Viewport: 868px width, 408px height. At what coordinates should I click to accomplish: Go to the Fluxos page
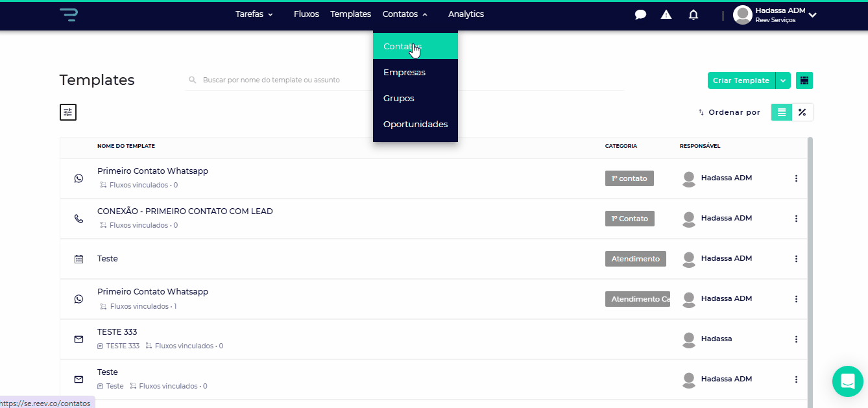306,14
